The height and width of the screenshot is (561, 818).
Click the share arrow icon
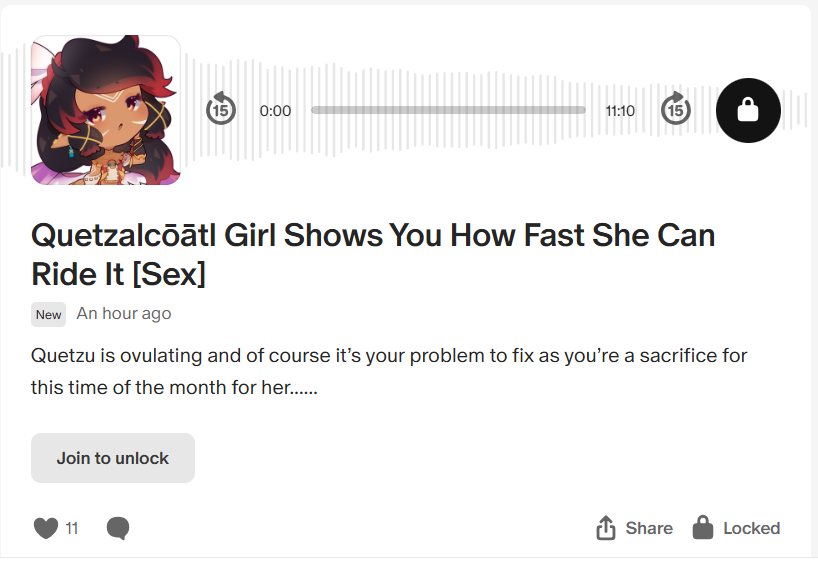tap(605, 528)
